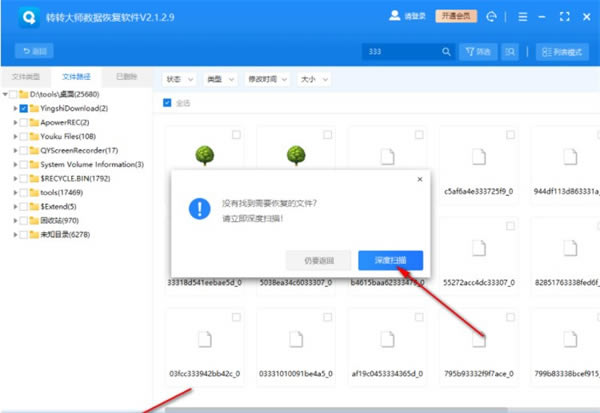Uncheck the YingshiDownload folder checkbox
Image resolution: width=600 pixels, height=413 pixels.
(23, 108)
